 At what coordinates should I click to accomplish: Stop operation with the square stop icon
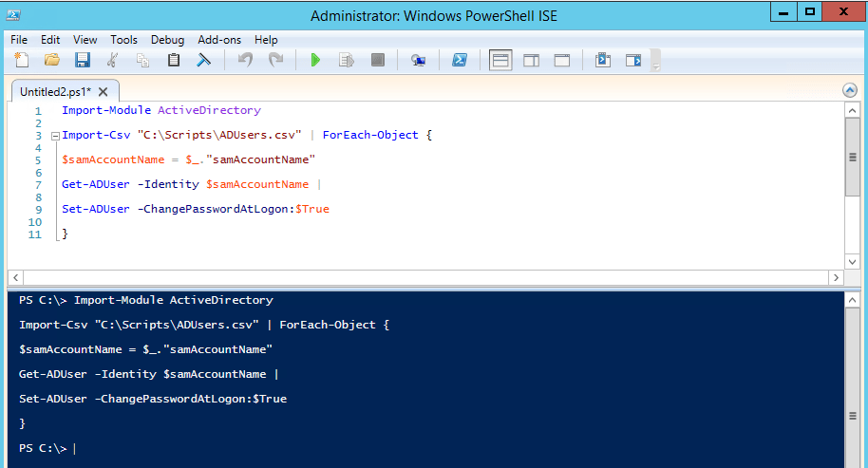(378, 60)
